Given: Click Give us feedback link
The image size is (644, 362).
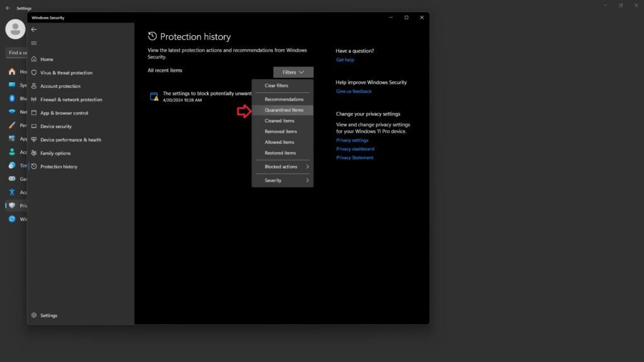Looking at the screenshot, I should pyautogui.click(x=353, y=92).
